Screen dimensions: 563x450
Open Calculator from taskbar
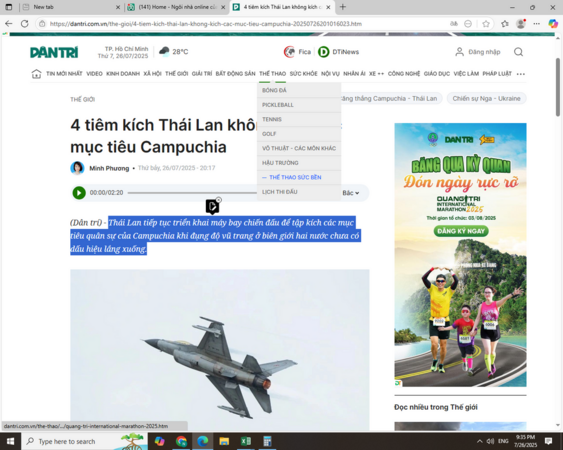tap(267, 441)
